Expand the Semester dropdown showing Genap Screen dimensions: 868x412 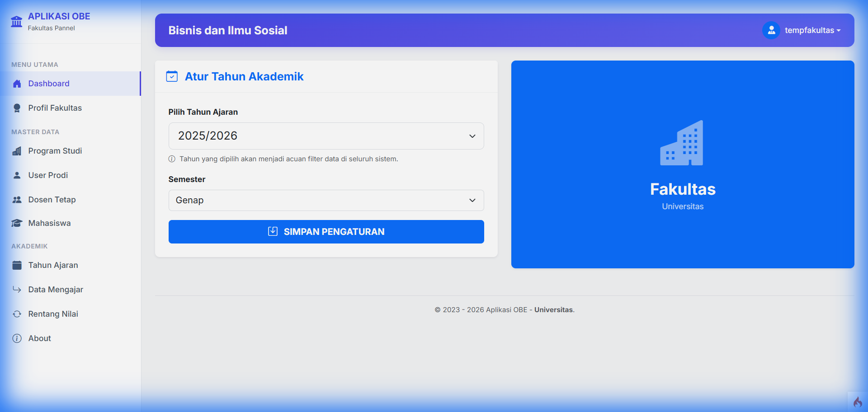[x=326, y=201]
